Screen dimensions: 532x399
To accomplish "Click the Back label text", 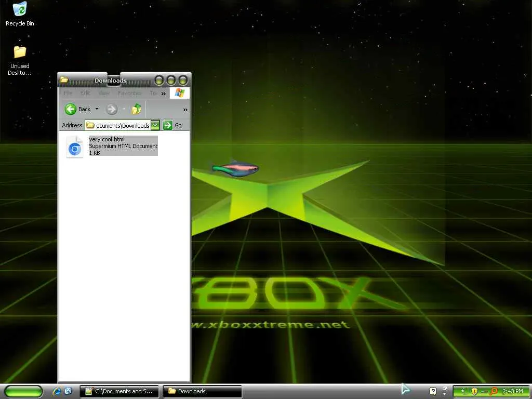I will 85,109.
